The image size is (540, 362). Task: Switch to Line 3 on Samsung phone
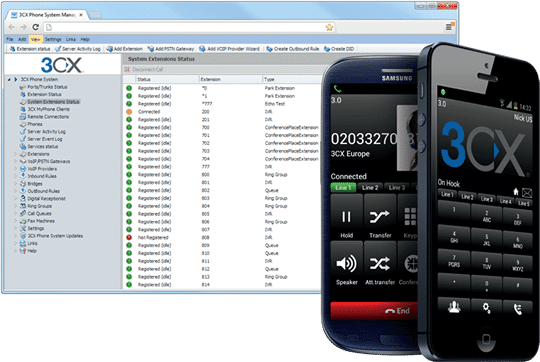pos(396,187)
